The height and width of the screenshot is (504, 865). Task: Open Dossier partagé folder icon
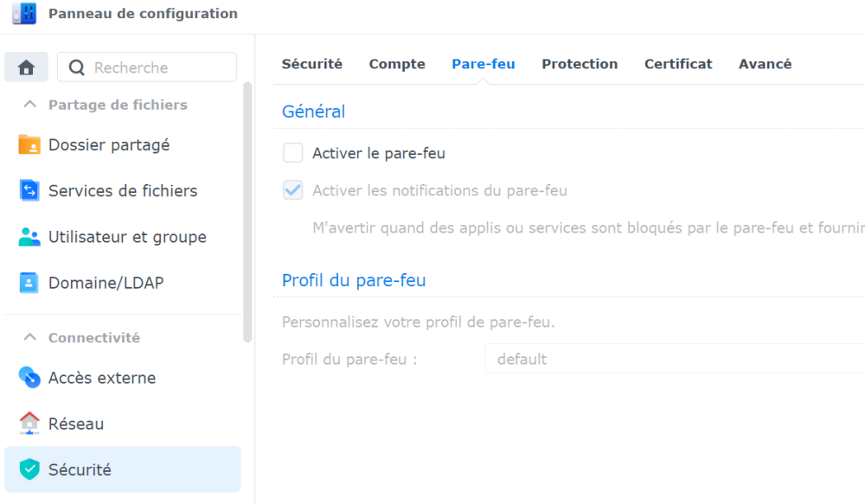point(29,145)
